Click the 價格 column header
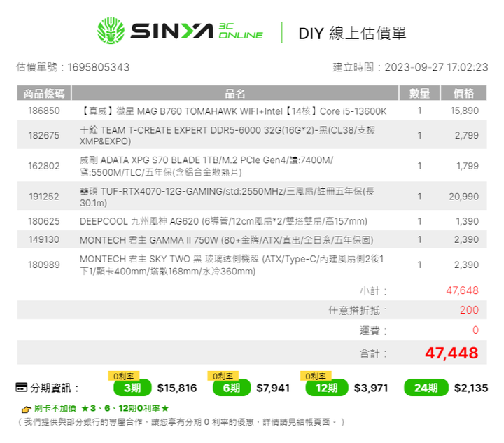This screenshot has height=443, width=504. point(463,93)
